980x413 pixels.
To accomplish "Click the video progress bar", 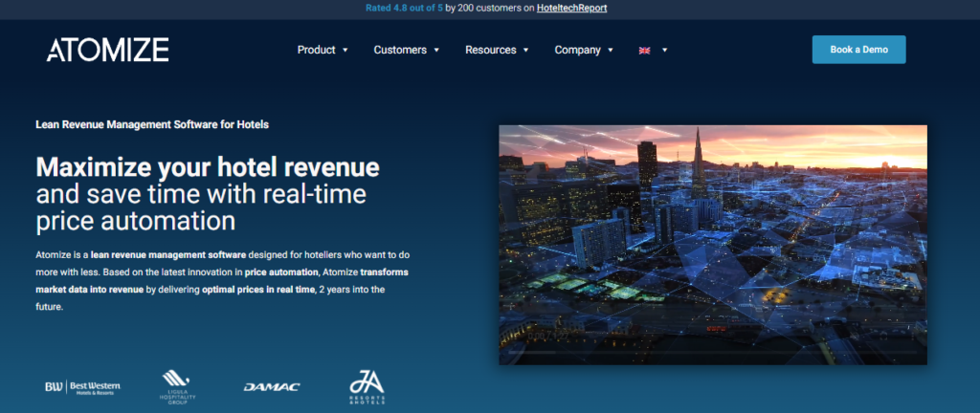I will [712, 353].
